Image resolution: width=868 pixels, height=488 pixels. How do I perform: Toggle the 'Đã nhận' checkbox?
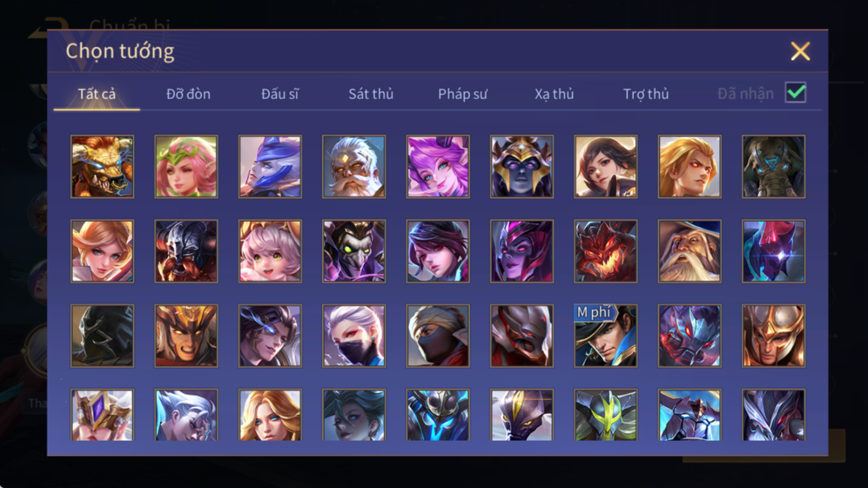coord(795,93)
